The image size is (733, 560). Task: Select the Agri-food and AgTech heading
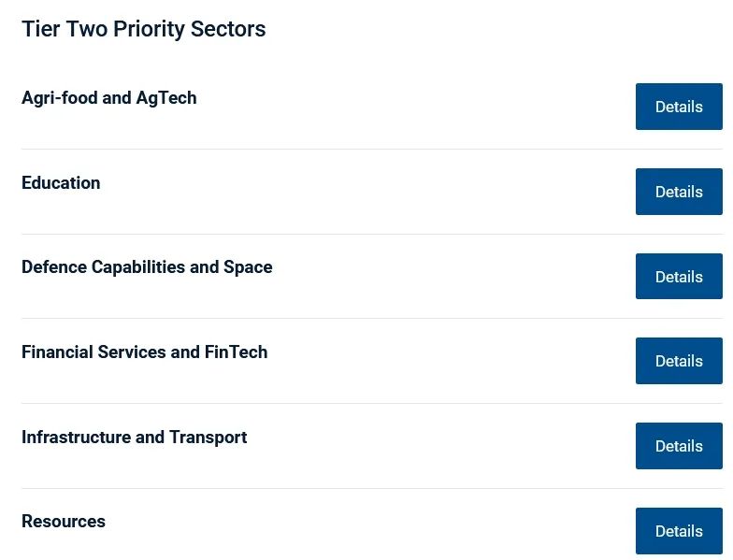(108, 98)
